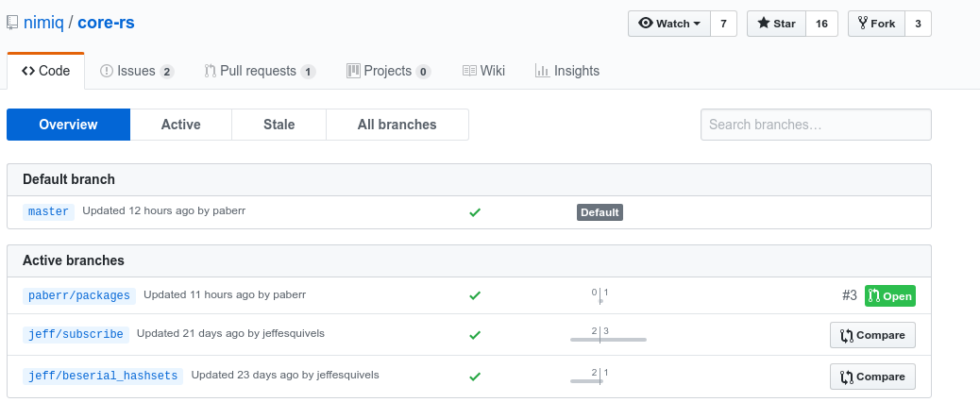The height and width of the screenshot is (419, 980).
Task: Open the master branch
Action: coord(49,211)
